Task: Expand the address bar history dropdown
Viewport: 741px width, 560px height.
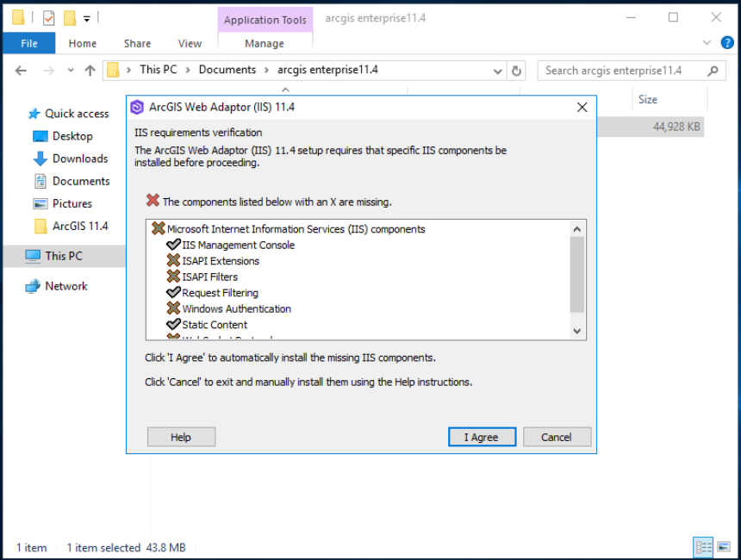Action: (x=497, y=72)
